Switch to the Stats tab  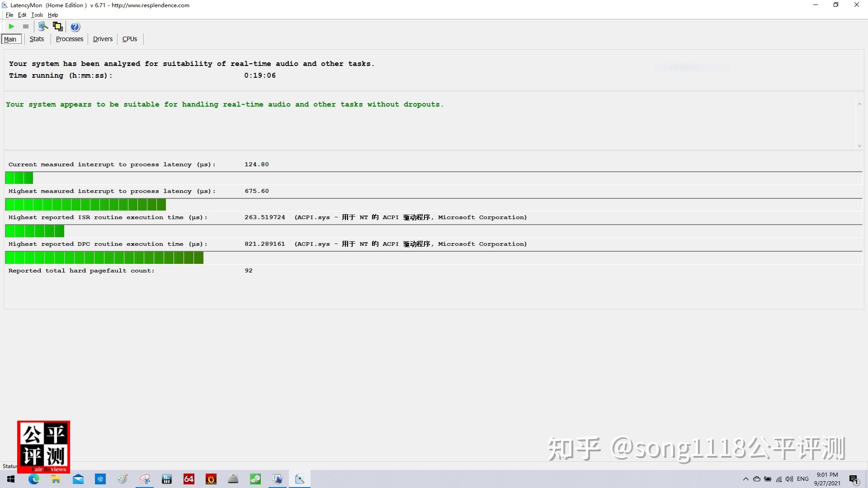pyautogui.click(x=37, y=39)
